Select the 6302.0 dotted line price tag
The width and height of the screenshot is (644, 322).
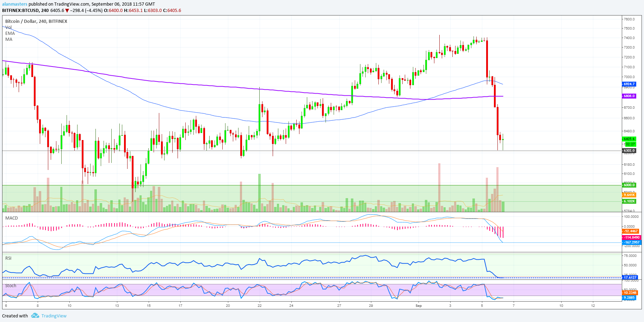(x=629, y=150)
